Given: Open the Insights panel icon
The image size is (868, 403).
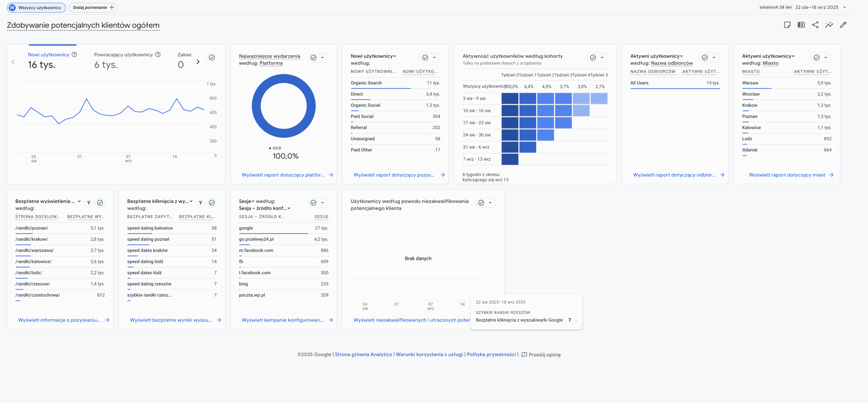Looking at the screenshot, I should click(829, 25).
